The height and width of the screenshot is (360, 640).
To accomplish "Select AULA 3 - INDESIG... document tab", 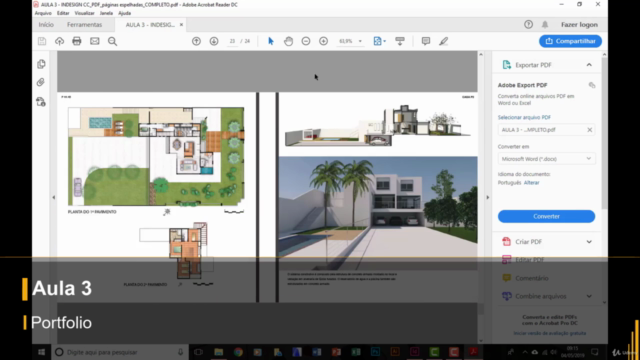I will tap(150, 25).
